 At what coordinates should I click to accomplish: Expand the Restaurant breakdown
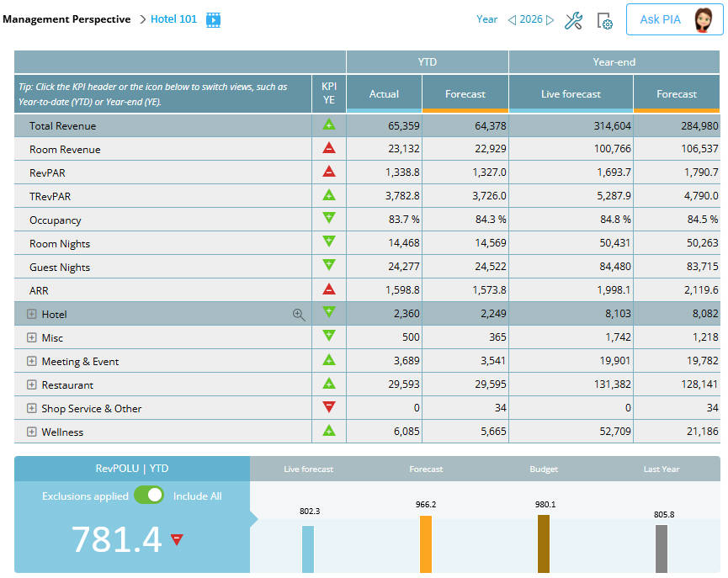click(x=32, y=384)
